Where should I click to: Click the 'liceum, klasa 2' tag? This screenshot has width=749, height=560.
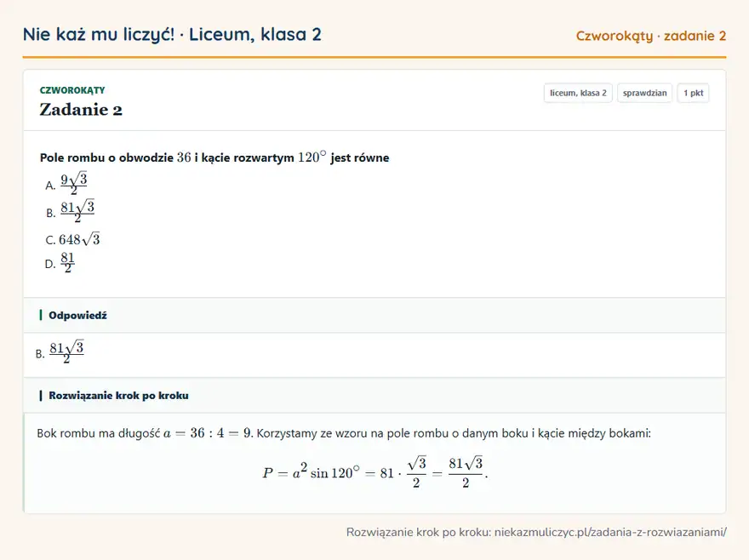pyautogui.click(x=578, y=93)
